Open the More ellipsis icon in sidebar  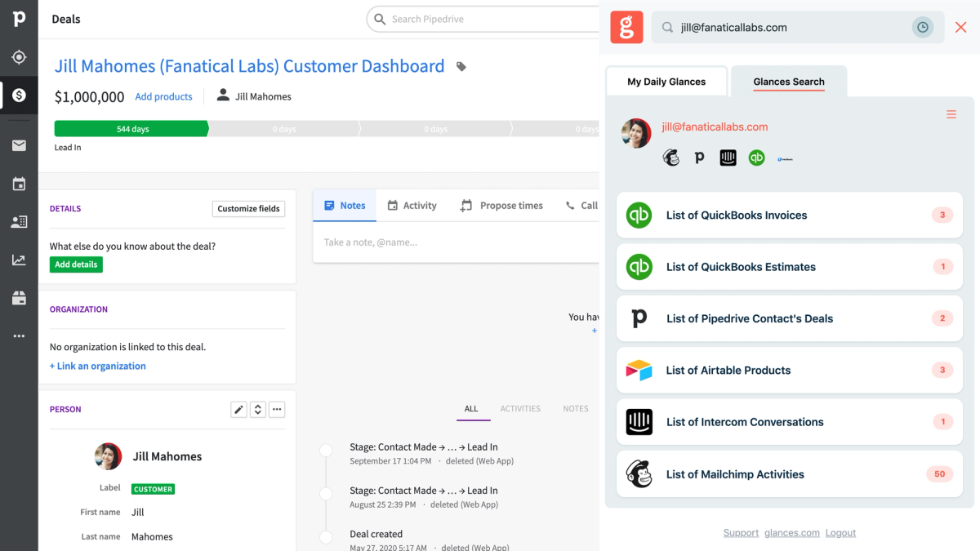coord(19,336)
